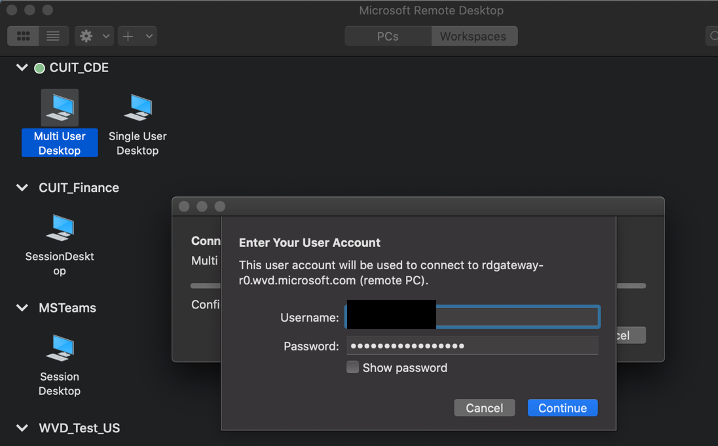Select the SessionDesktop icon under CUIT_Finance
This screenshot has height=446, width=718.
coord(60,228)
